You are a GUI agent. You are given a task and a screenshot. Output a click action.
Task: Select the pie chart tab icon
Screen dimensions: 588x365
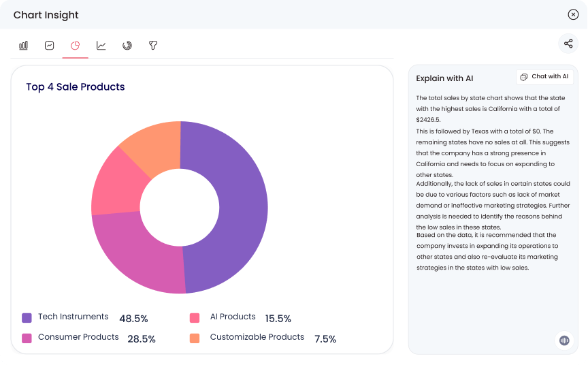tap(75, 46)
